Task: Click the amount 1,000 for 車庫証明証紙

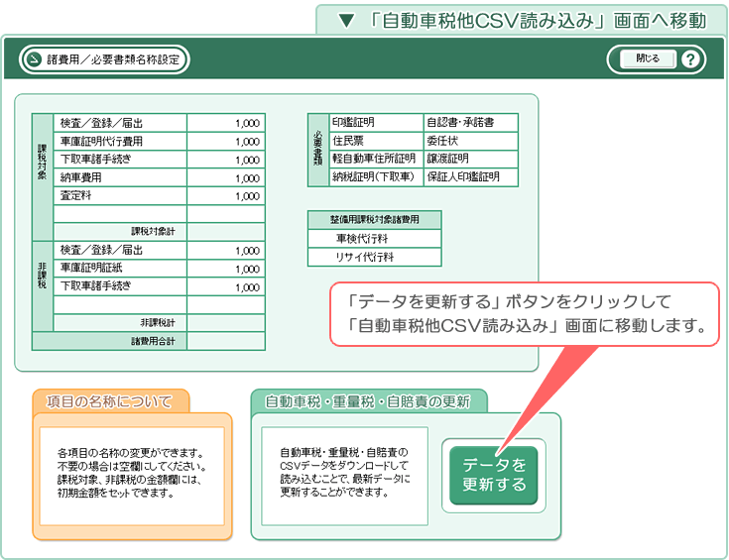Action: point(226,269)
